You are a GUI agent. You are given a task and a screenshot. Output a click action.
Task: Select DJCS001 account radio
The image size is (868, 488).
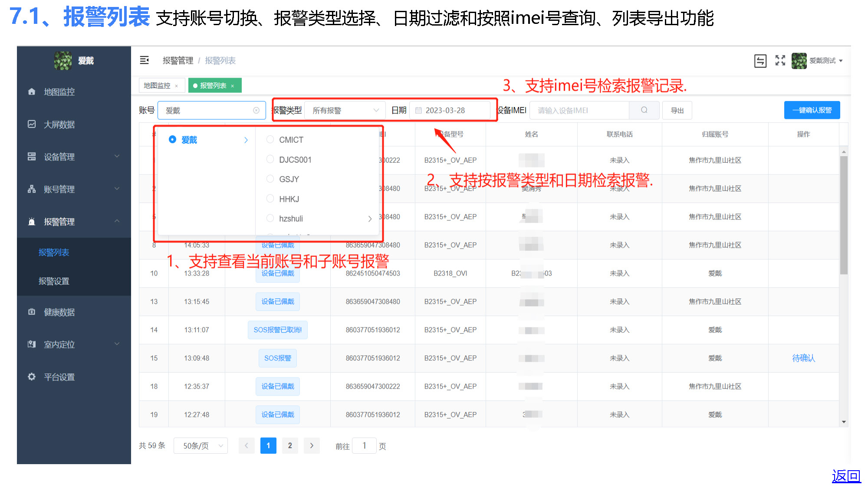pos(270,159)
